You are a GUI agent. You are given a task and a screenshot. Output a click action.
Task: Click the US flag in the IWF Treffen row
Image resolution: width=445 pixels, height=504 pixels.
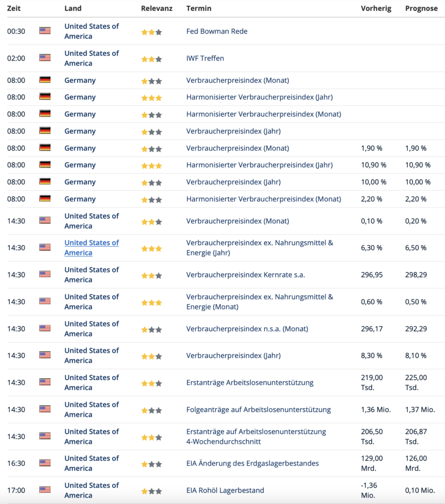tap(44, 58)
